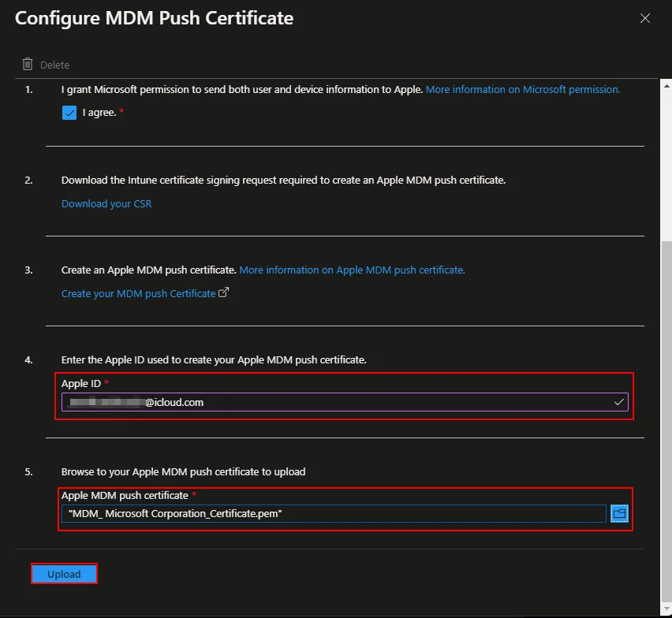Image resolution: width=672 pixels, height=618 pixels.
Task: Click step 2 'Download the Intune certificate signing request' text
Action: [x=283, y=180]
